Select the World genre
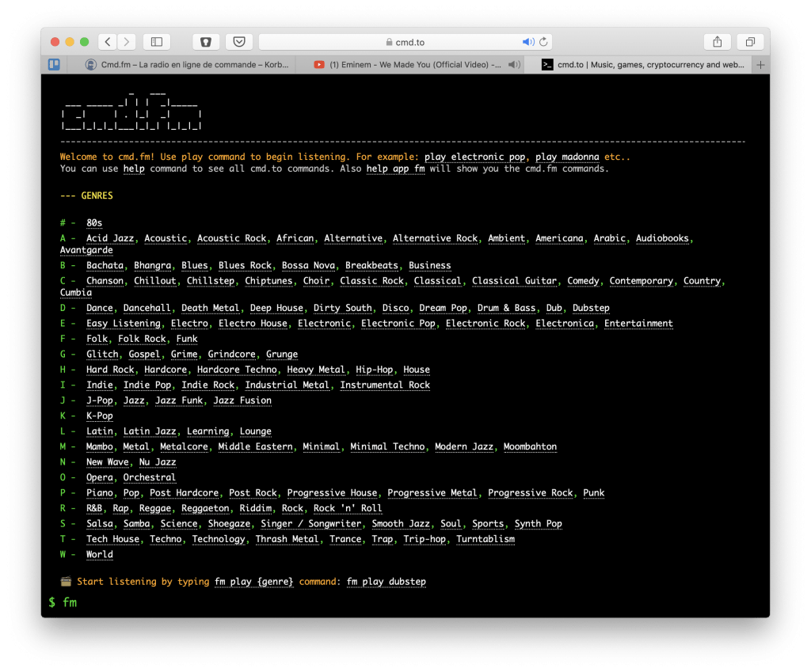This screenshot has width=811, height=672. [x=99, y=555]
